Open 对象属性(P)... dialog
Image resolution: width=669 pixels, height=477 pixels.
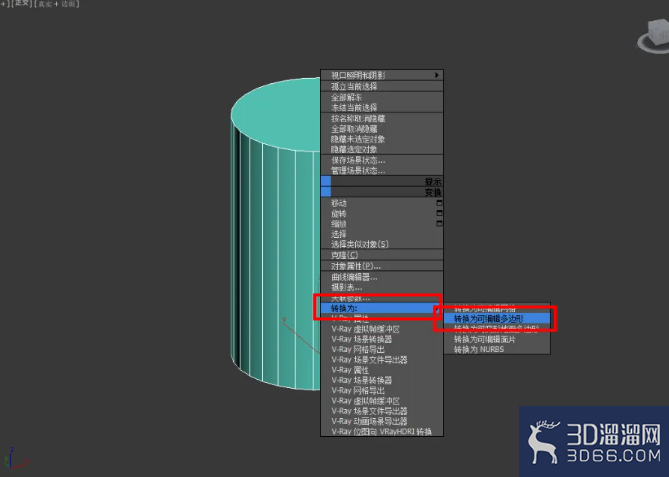(382, 266)
